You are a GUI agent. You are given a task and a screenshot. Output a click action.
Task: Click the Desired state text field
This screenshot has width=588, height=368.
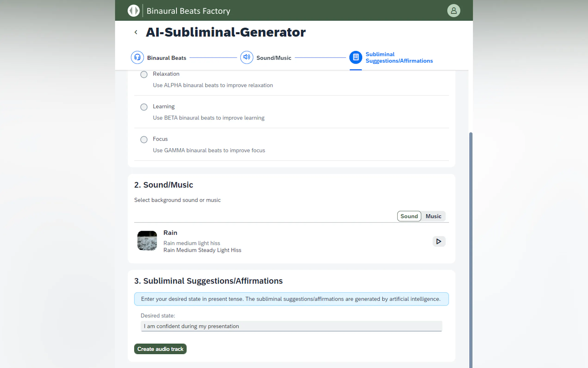[291, 326]
